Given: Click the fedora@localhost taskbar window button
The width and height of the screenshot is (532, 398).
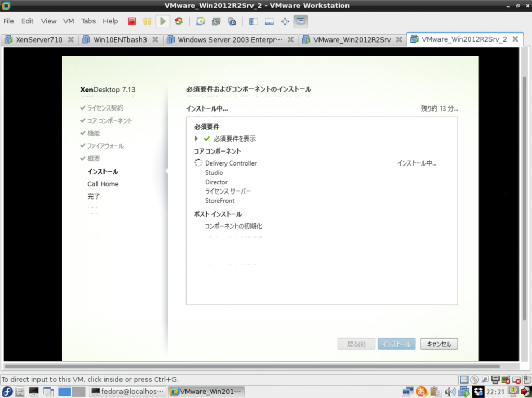Looking at the screenshot, I should click(128, 392).
